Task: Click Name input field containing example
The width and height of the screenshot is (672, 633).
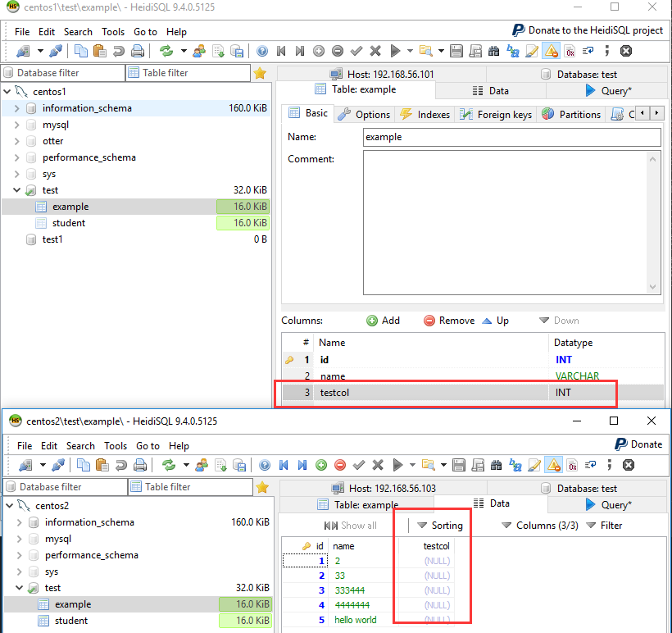Action: [x=511, y=137]
